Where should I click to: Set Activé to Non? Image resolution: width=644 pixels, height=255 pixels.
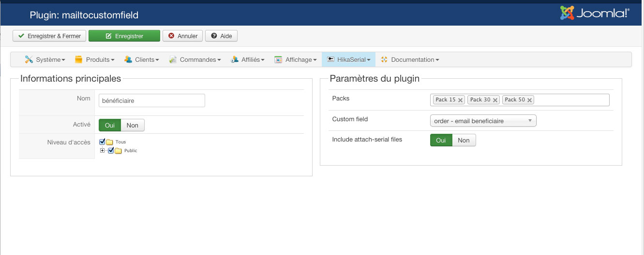coord(132,125)
